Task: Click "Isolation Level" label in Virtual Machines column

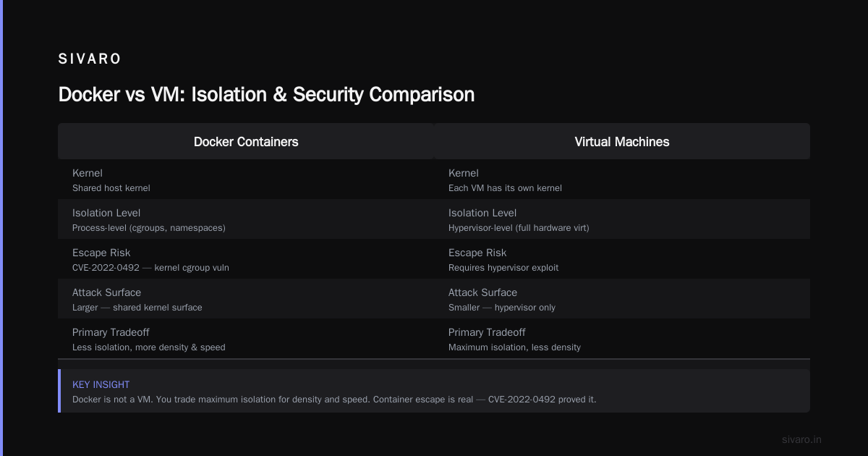Action: (x=482, y=213)
